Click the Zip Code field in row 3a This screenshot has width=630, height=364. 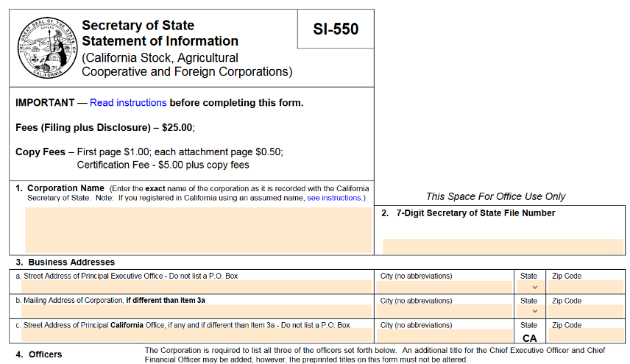585,287
